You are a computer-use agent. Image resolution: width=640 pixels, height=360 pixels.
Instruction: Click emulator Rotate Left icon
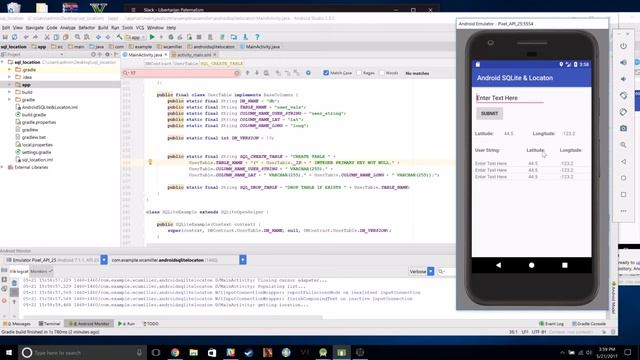click(623, 96)
